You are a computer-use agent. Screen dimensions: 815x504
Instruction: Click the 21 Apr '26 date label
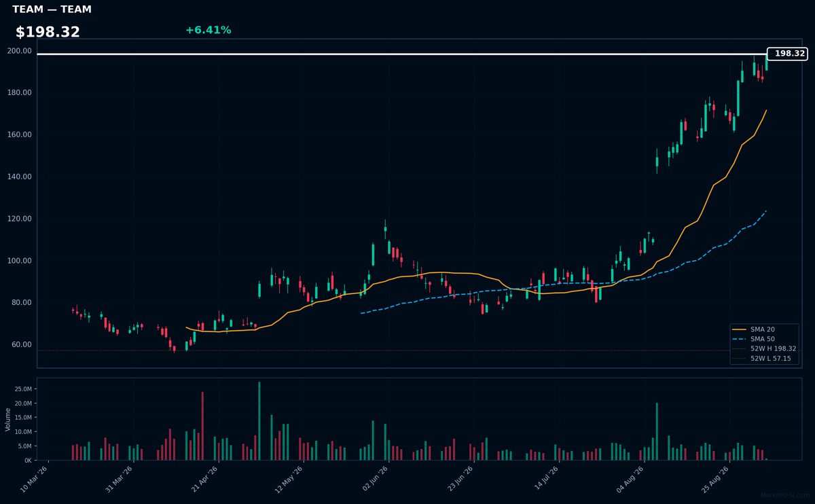tap(205, 480)
